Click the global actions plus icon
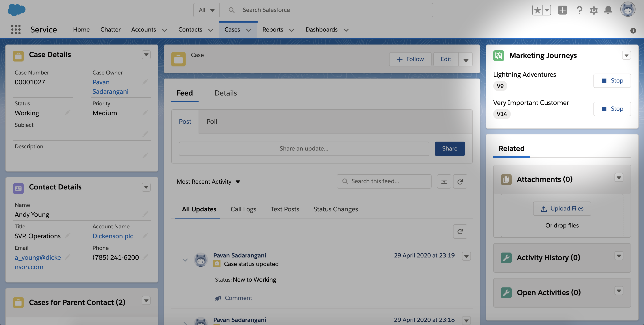Viewport: 644px width, 325px height. [563, 10]
